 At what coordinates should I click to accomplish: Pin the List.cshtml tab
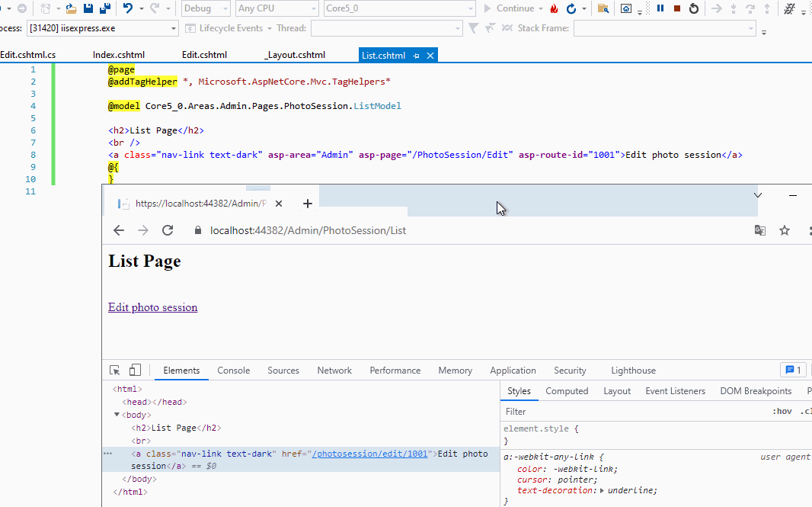[417, 56]
